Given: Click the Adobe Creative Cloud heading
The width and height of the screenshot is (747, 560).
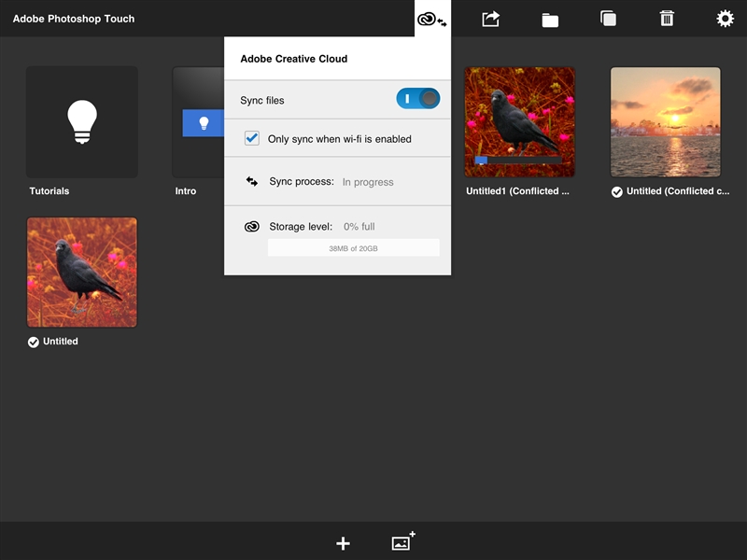Looking at the screenshot, I should click(294, 59).
